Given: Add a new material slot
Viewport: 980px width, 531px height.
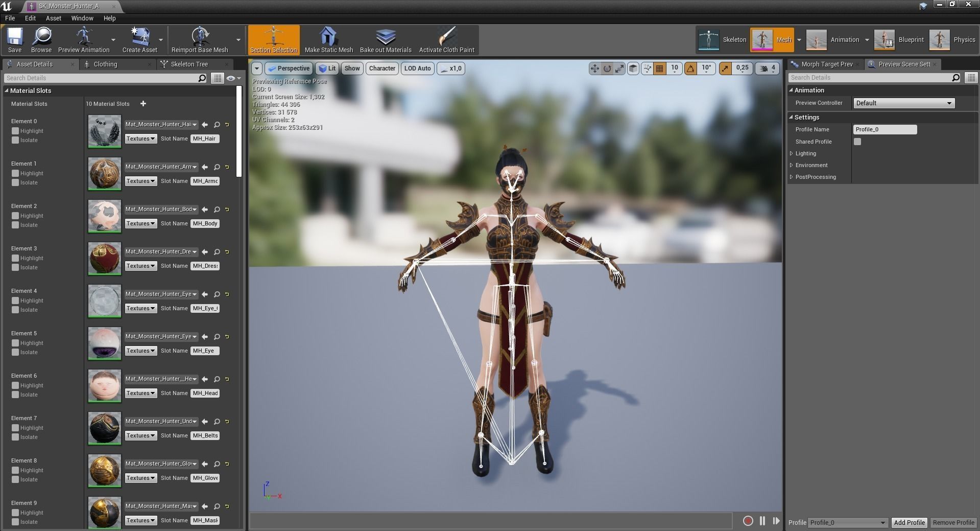Looking at the screenshot, I should (143, 104).
